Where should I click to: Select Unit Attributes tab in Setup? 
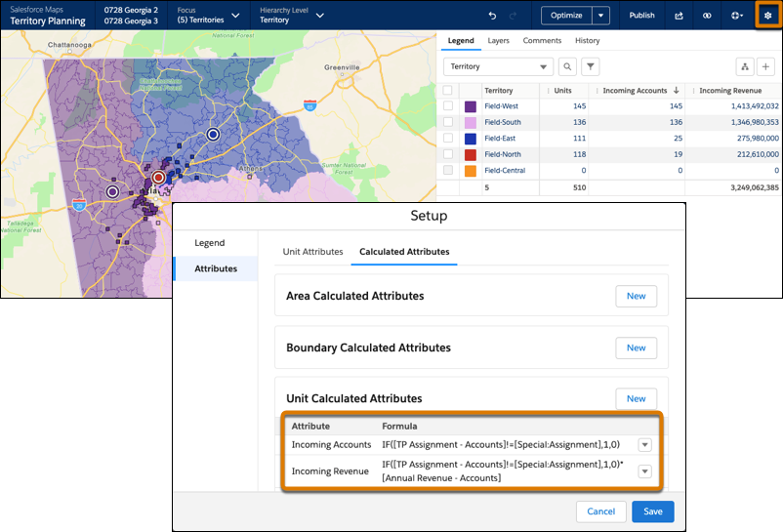click(x=312, y=252)
